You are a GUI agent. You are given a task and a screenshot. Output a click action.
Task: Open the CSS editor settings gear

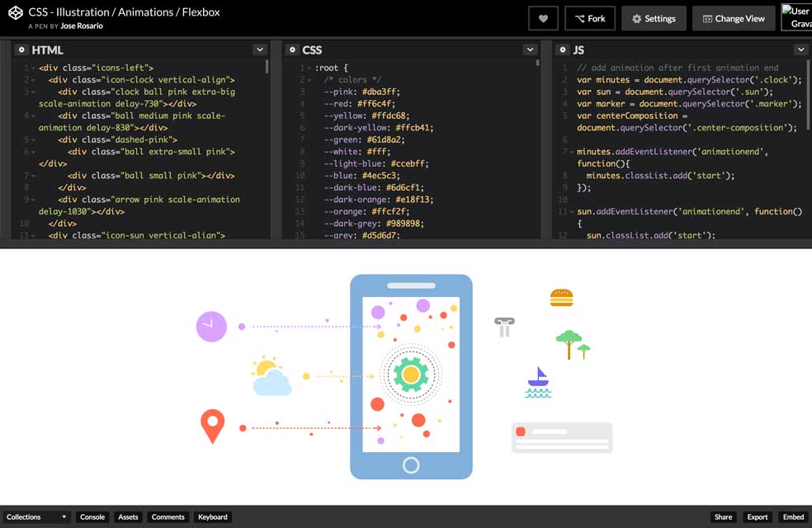pos(292,50)
